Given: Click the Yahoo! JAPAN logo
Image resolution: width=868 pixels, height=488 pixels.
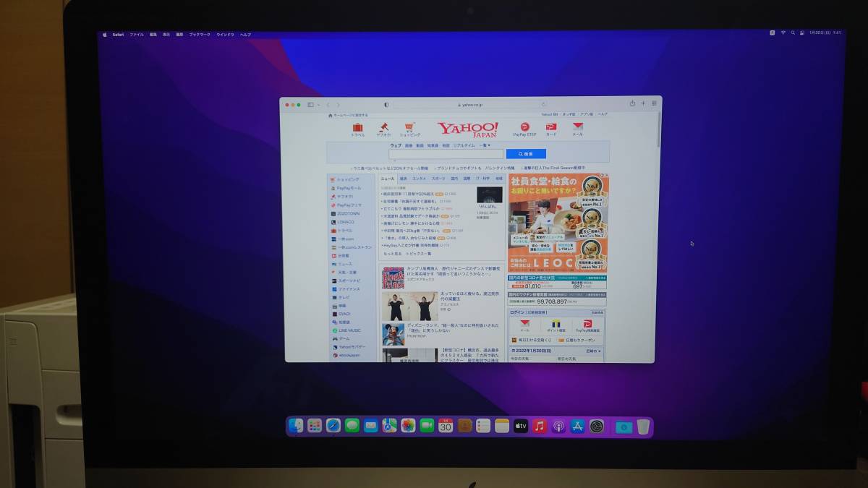Looking at the screenshot, I should (x=468, y=130).
